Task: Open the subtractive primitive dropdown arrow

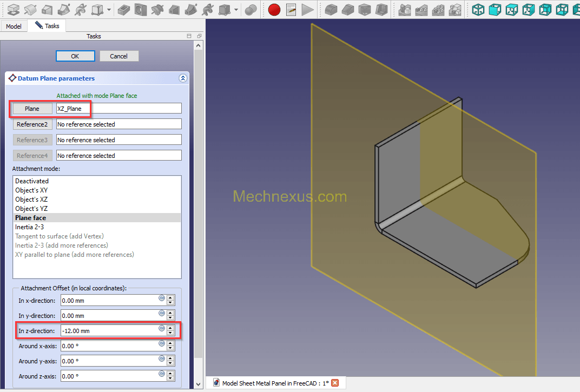Action: [236, 9]
